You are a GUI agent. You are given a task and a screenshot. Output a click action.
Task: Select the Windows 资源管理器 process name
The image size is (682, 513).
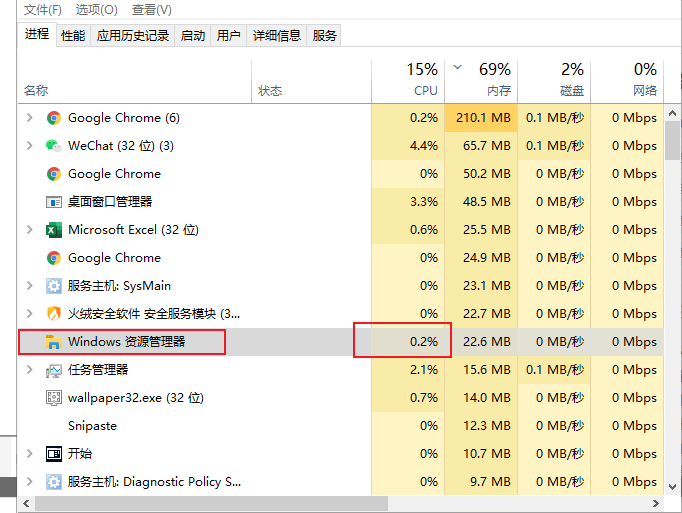[127, 342]
